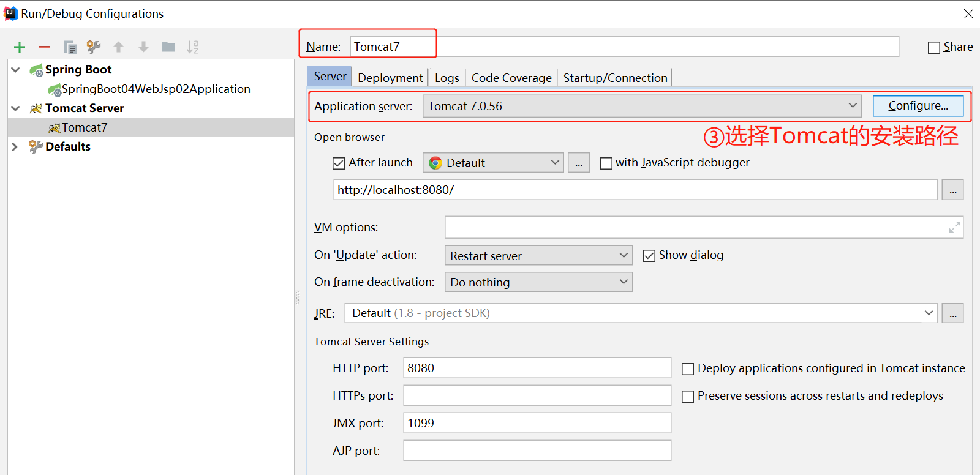Close the Run/Debug Configurations dialog
This screenshot has height=475, width=980.
[968, 13]
